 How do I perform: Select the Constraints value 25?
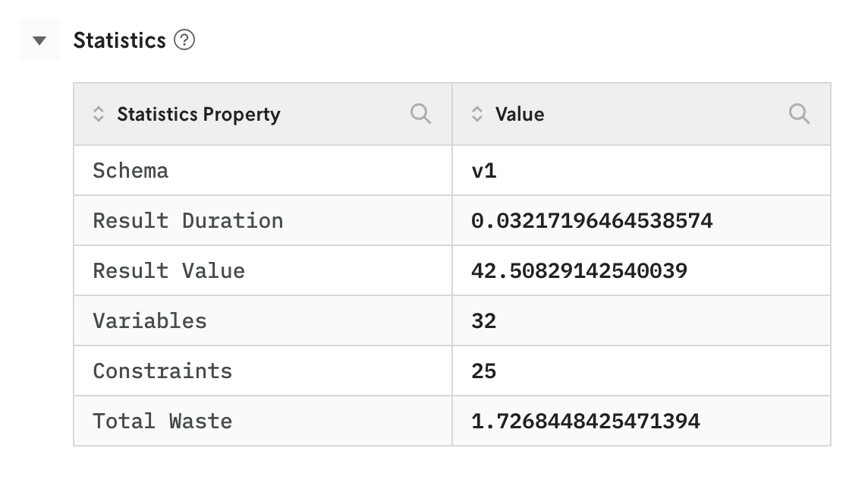484,371
